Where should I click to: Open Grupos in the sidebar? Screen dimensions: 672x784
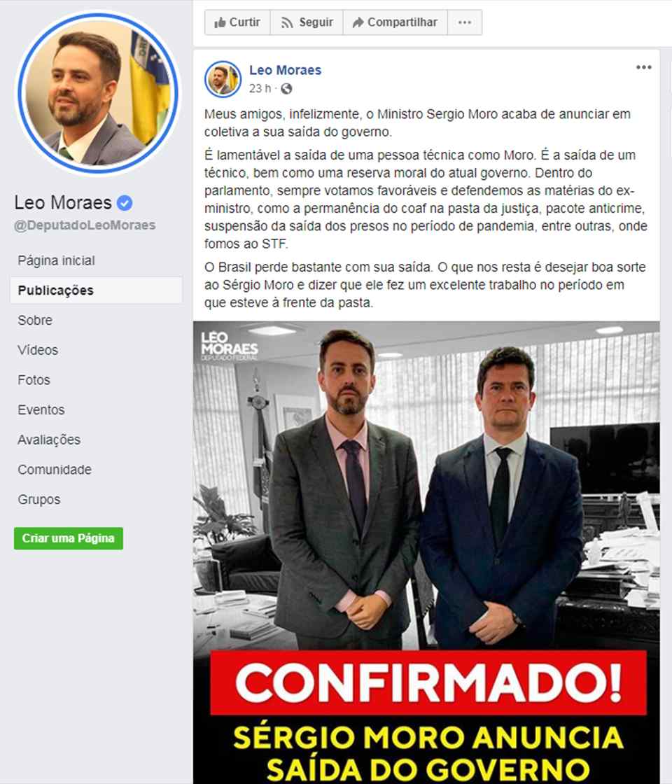(x=39, y=500)
